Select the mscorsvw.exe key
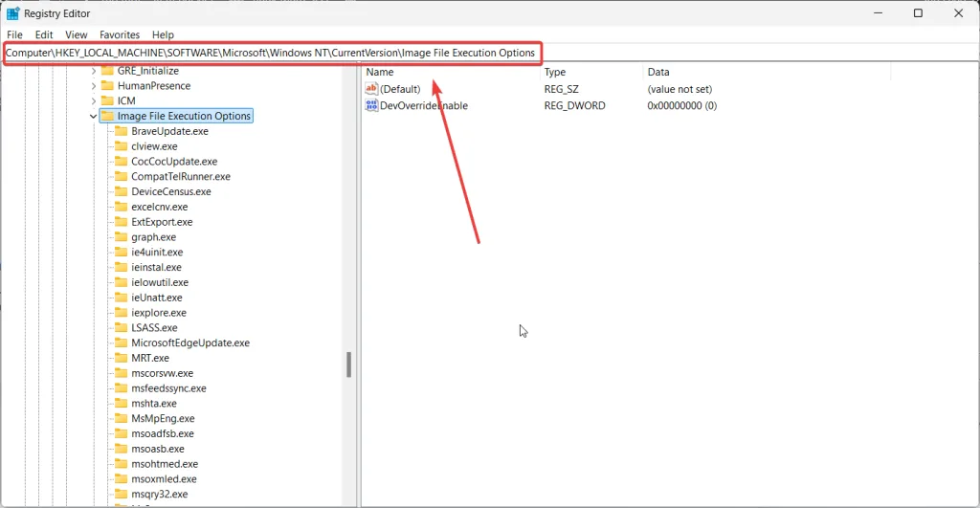The image size is (980, 508). coord(162,373)
